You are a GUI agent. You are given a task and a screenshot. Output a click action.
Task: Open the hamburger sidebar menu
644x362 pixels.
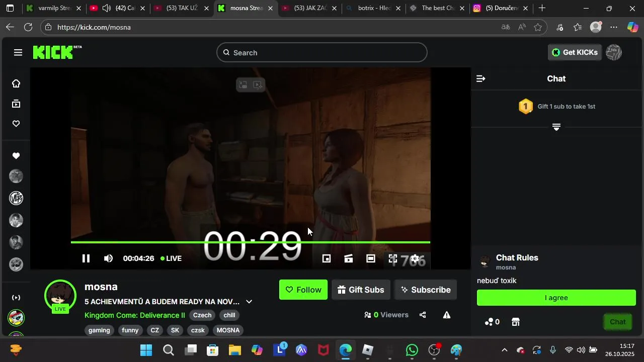[x=18, y=52]
